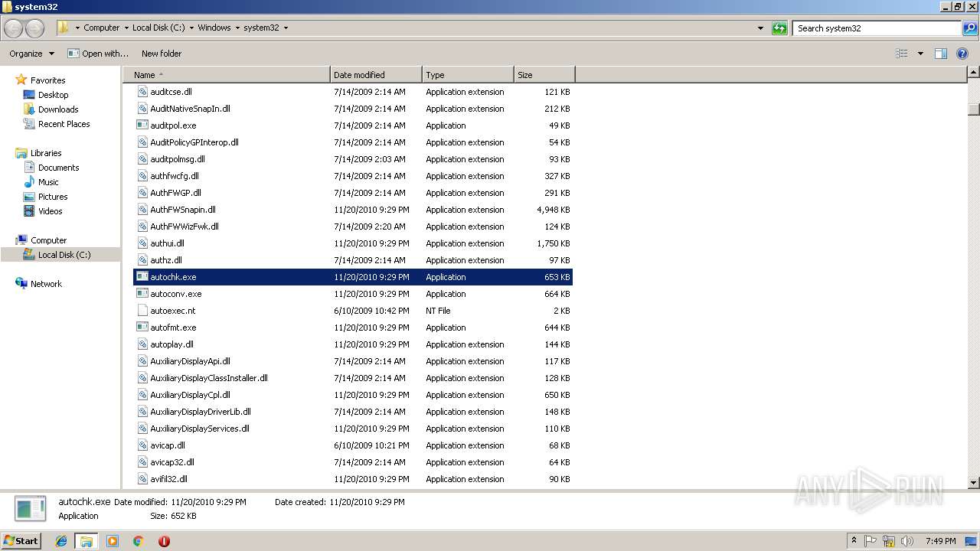
Task: Click the red Opera taskbar icon
Action: pos(164,541)
